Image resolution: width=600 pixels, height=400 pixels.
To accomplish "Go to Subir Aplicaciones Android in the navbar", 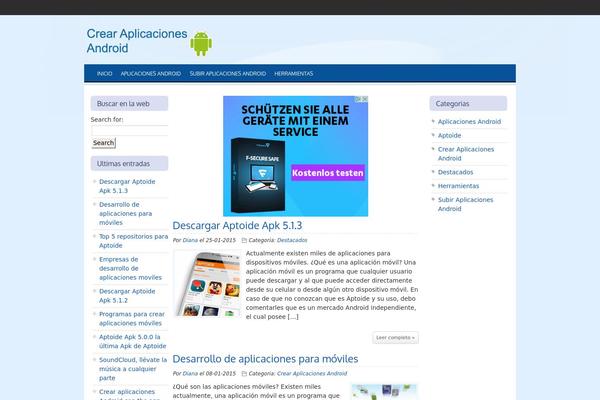I will point(228,73).
